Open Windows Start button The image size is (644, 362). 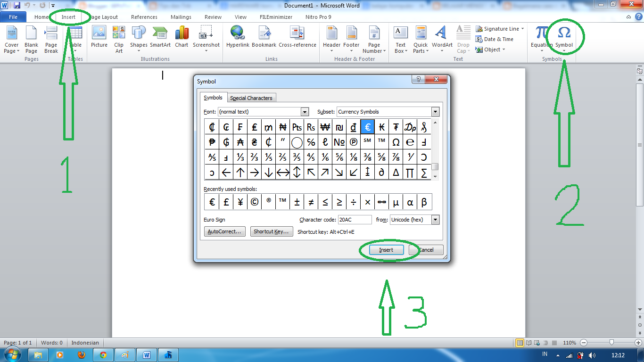13,354
